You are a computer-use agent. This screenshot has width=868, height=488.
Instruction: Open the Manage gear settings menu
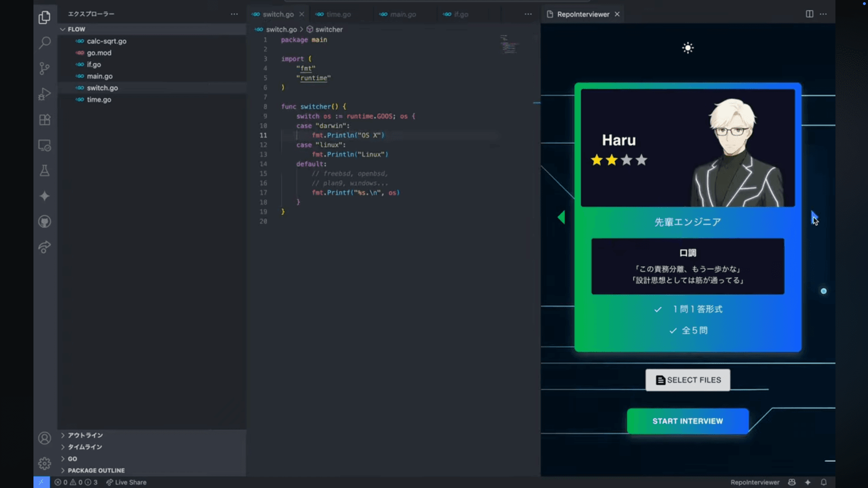click(x=44, y=464)
